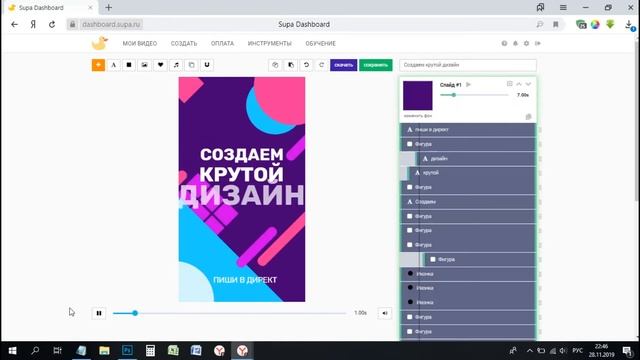Click the purple скачать button
Screen dimensions: 640x360
point(344,65)
